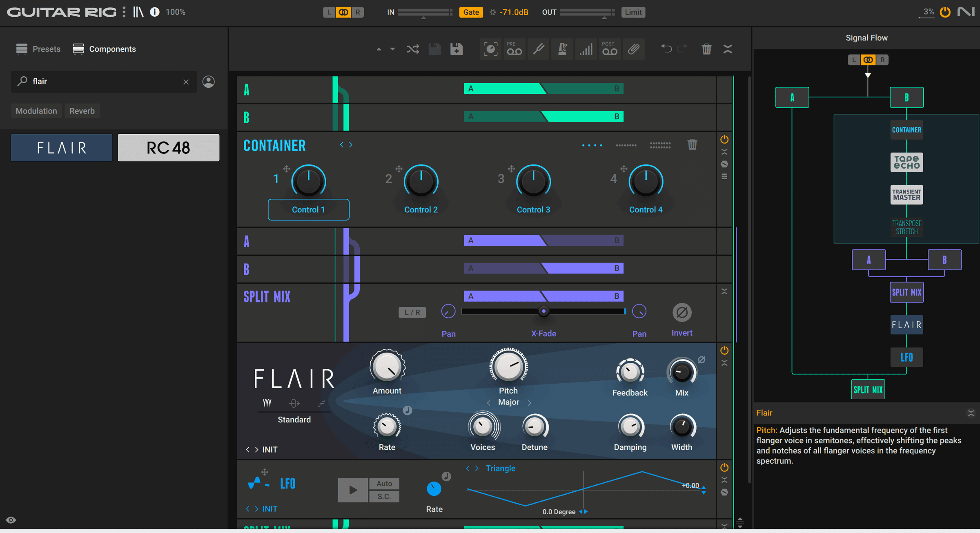
Task: Shuffle presets with the random icon
Action: pyautogui.click(x=413, y=49)
